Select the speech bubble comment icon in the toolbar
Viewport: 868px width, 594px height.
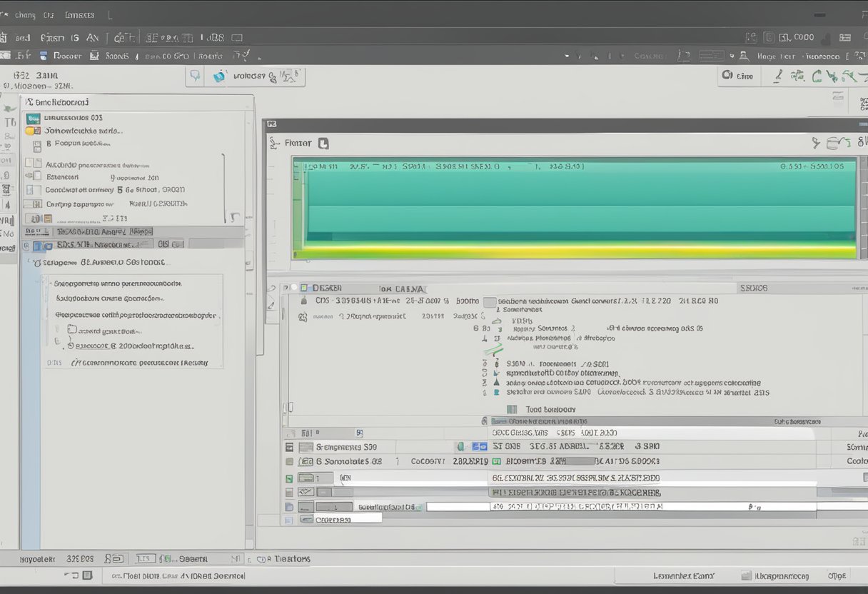(x=194, y=76)
